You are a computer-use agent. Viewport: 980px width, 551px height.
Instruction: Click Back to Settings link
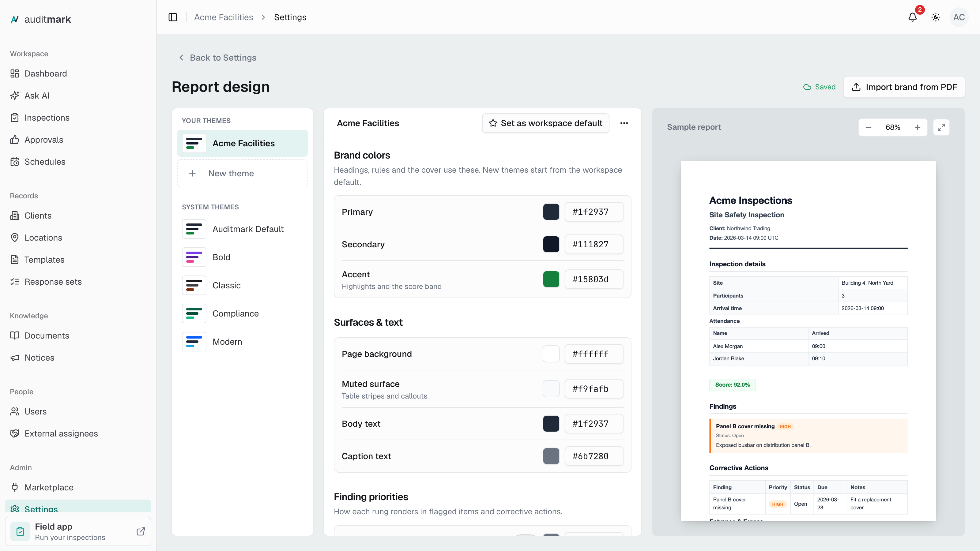[218, 58]
